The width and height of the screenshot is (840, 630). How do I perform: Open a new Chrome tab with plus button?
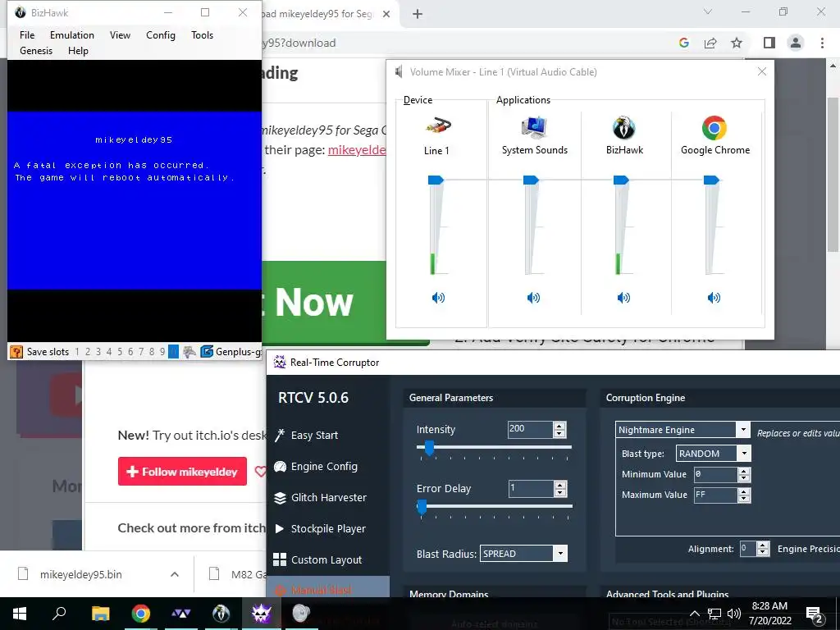tap(418, 14)
